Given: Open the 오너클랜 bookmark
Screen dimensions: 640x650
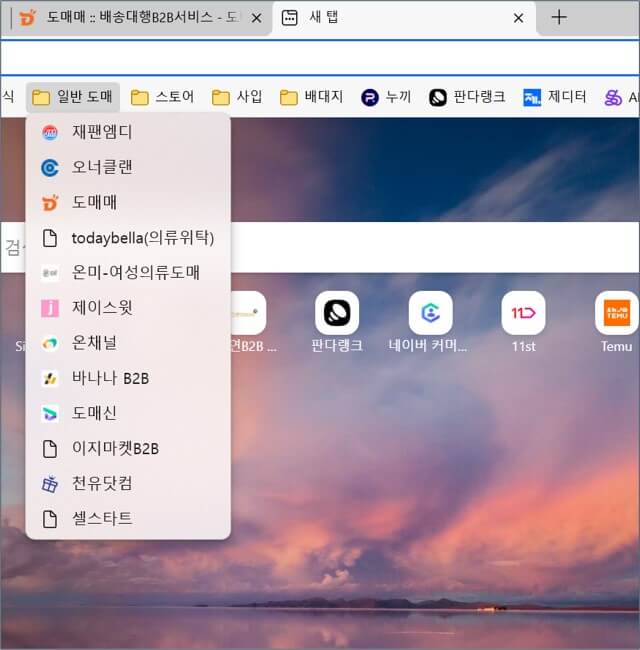Looking at the screenshot, I should (x=128, y=167).
